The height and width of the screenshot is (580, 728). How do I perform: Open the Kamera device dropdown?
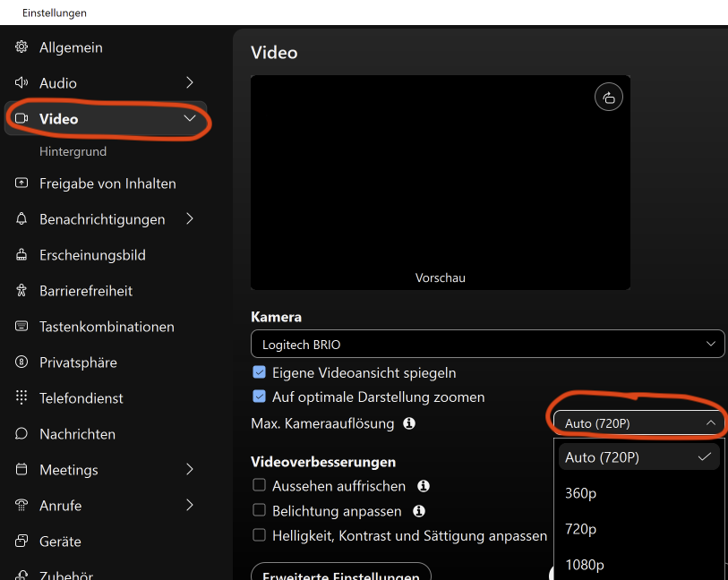tap(488, 343)
